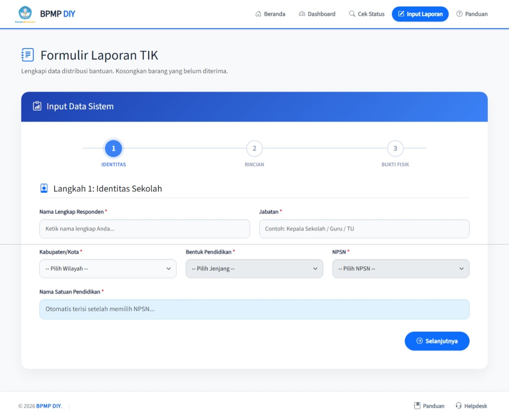
Task: Click the BPMP DIY brand text
Action: [57, 14]
